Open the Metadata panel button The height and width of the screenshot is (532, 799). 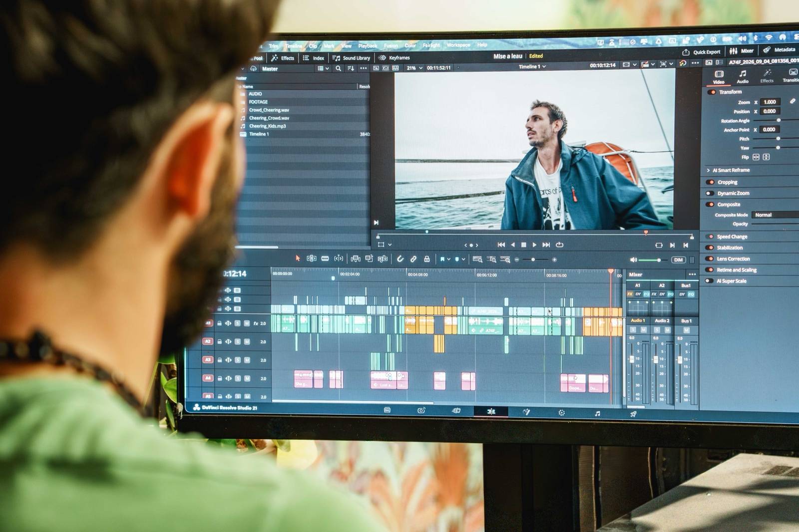pyautogui.click(x=779, y=50)
